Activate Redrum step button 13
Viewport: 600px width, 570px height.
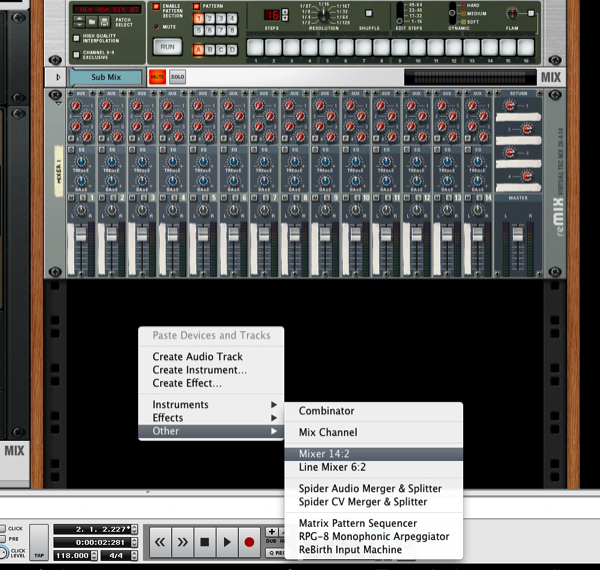point(472,47)
